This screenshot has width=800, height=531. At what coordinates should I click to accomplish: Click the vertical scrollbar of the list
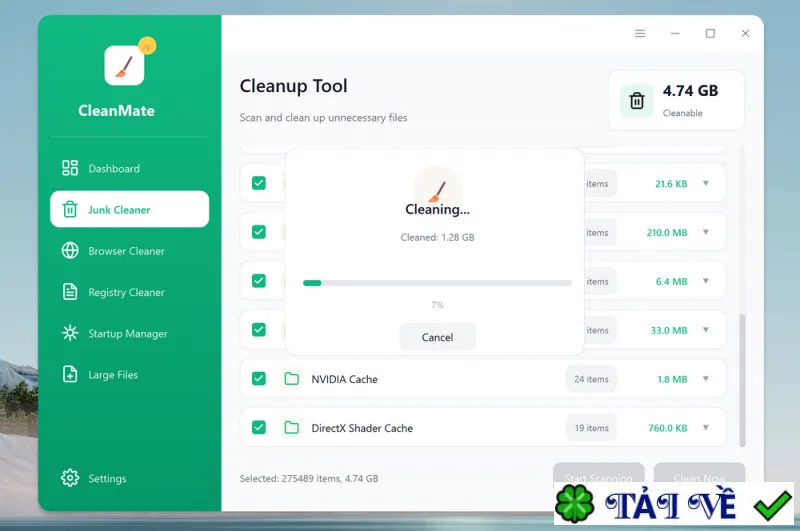click(x=742, y=380)
